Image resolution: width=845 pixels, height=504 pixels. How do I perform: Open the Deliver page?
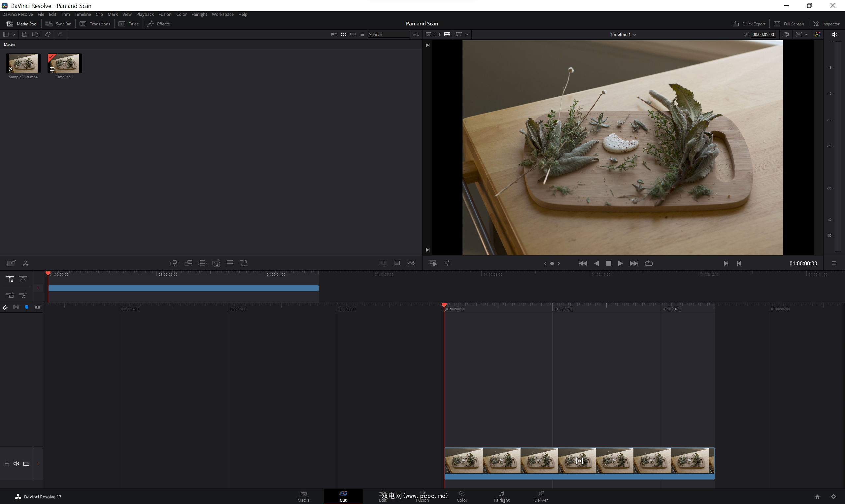click(541, 496)
